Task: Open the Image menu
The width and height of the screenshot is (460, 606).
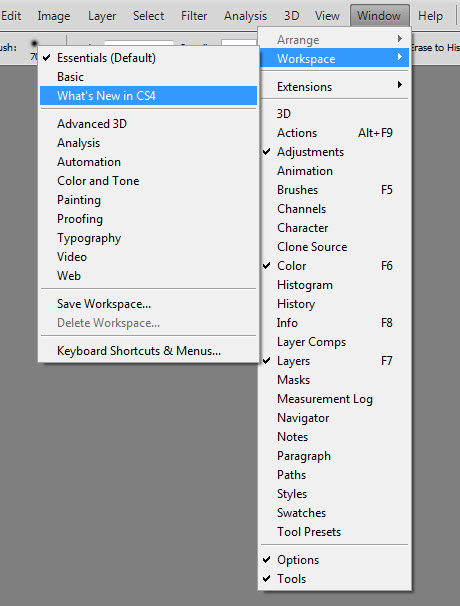Action: (54, 16)
